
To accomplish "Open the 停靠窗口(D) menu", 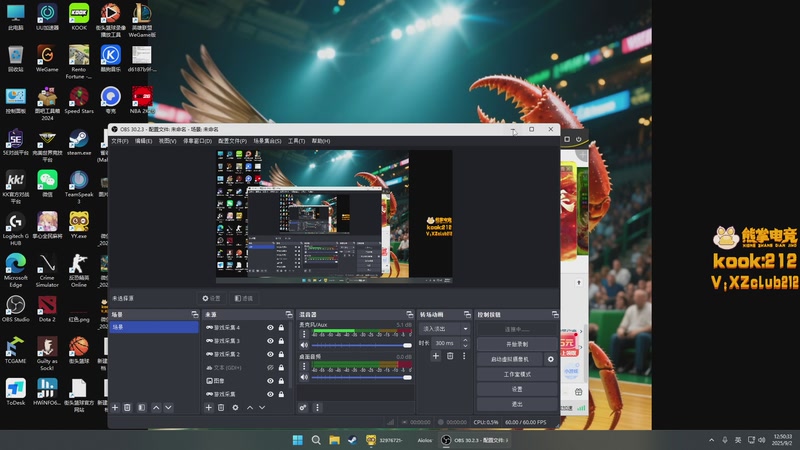I will point(197,141).
